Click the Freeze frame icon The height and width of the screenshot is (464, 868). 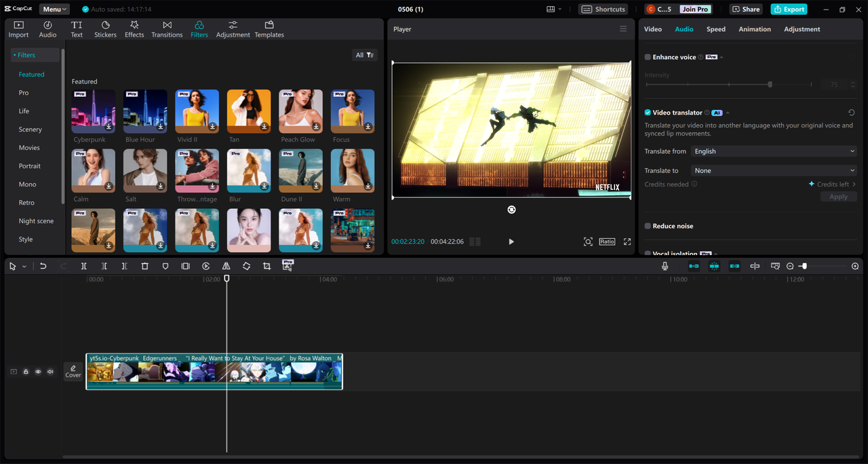tap(185, 267)
